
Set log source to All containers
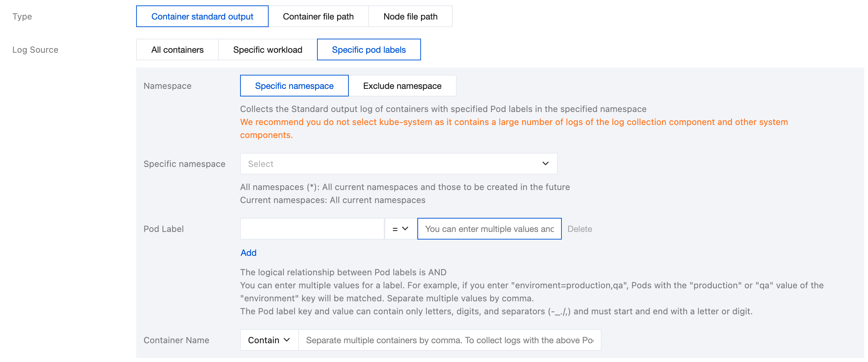click(x=177, y=50)
